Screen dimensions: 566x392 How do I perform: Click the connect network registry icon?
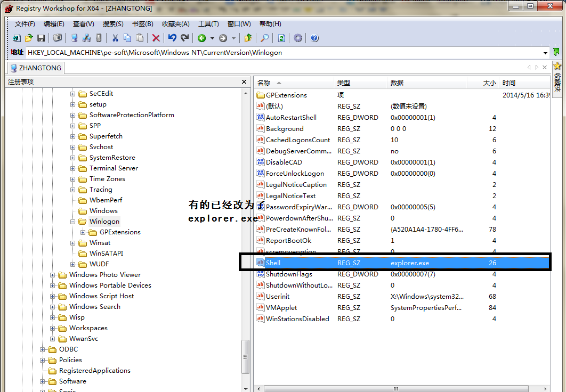(87, 38)
